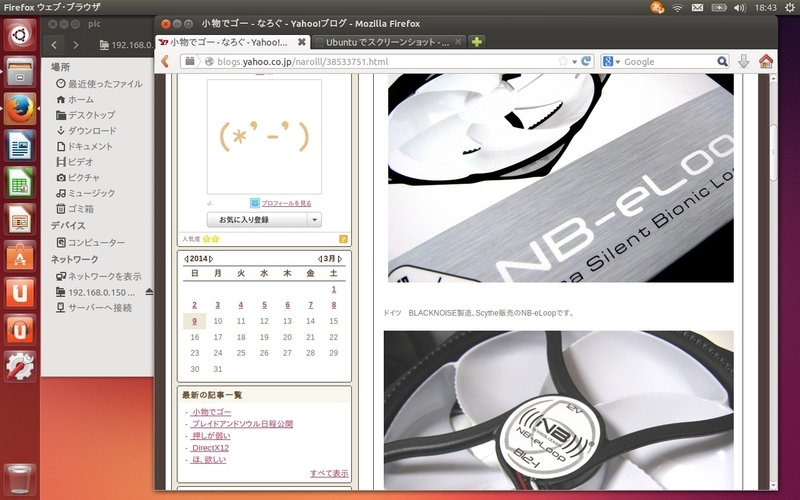Click NB-eLoop fan hub photo
This screenshot has height=500, width=800.
click(559, 410)
